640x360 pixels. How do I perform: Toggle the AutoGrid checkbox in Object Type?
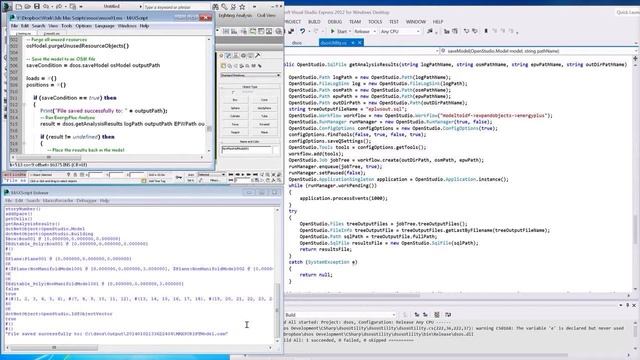[x=233, y=92]
